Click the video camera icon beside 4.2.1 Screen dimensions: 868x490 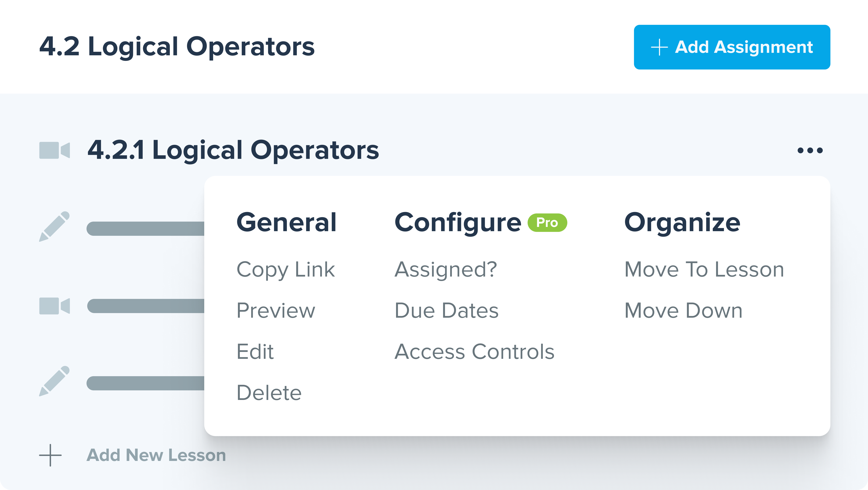55,150
